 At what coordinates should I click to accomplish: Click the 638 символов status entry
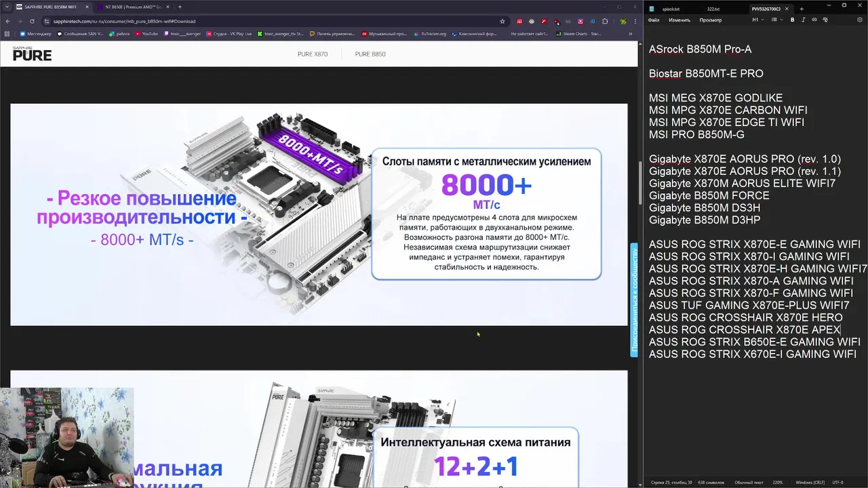coord(711,483)
